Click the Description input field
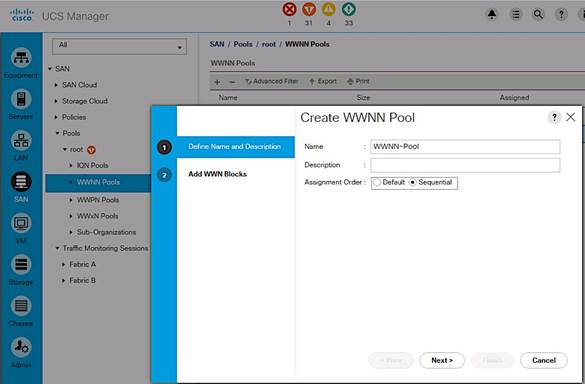 tap(465, 165)
